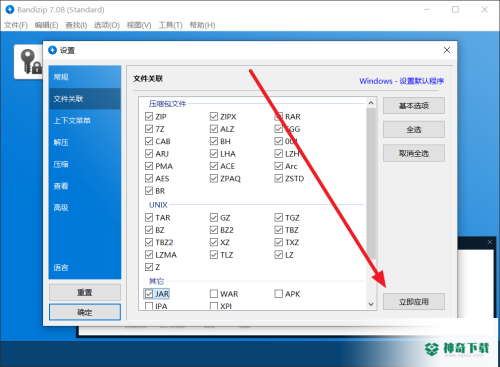500x367 pixels.
Task: Uncheck the TGZ checkbox
Action: [279, 217]
